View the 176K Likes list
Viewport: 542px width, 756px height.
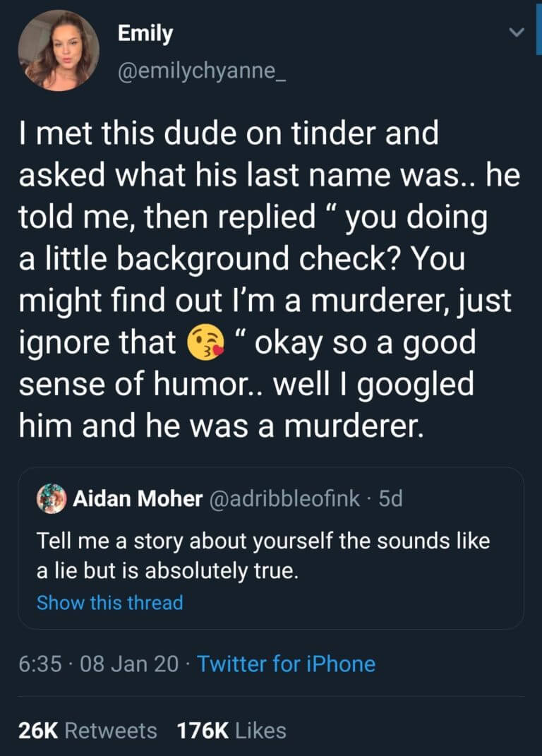pyautogui.click(x=231, y=731)
